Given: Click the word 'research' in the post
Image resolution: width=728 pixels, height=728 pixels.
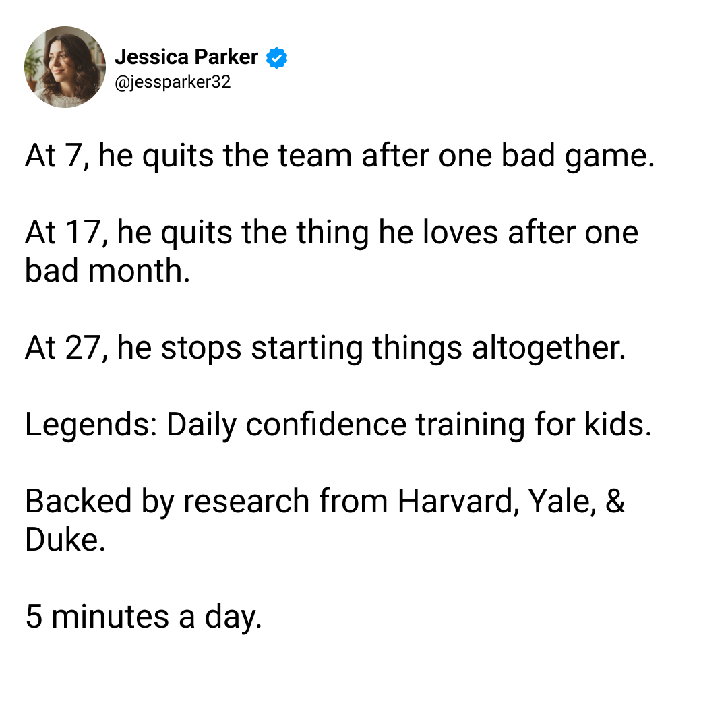Looking at the screenshot, I should (x=247, y=502).
